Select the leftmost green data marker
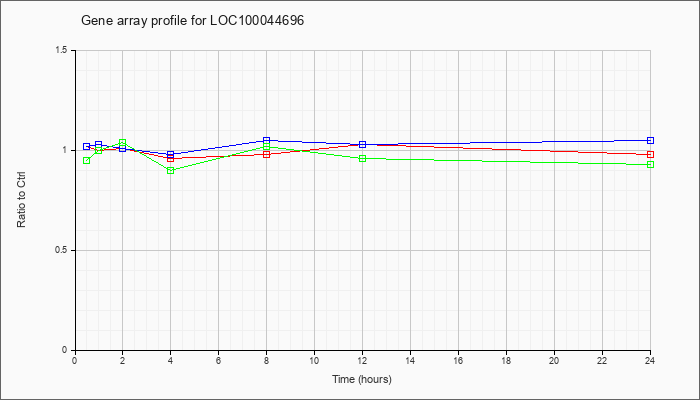Screen dimensions: 700x400 click(x=87, y=160)
